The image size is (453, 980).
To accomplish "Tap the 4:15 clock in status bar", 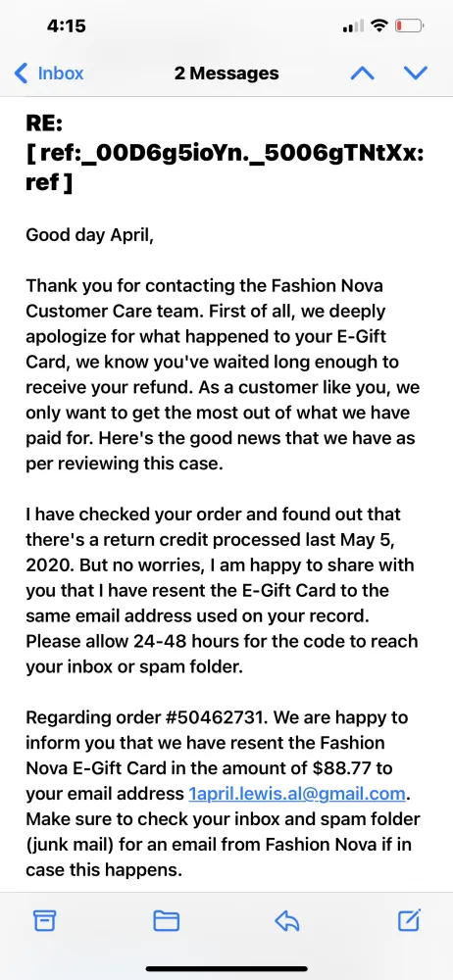I will coord(67,26).
